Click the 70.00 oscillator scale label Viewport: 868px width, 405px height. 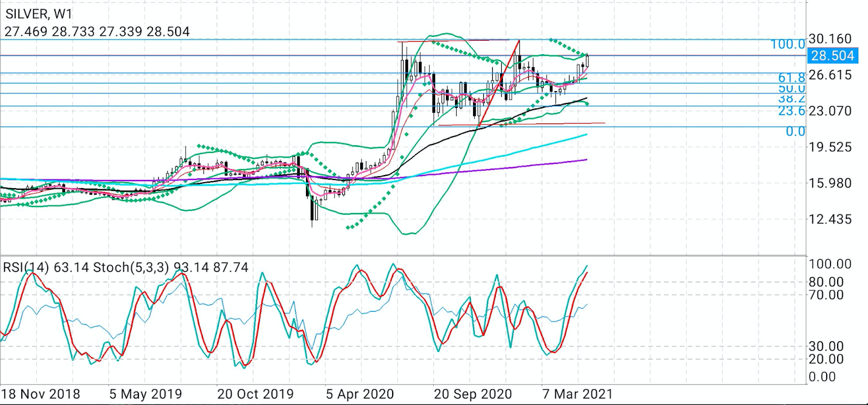click(826, 295)
